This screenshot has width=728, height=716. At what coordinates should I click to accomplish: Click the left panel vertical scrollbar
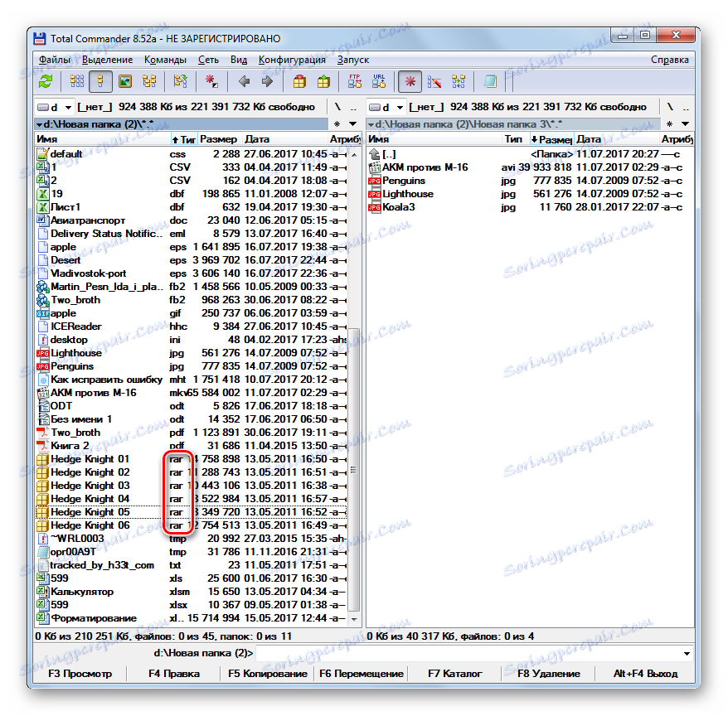click(x=353, y=469)
